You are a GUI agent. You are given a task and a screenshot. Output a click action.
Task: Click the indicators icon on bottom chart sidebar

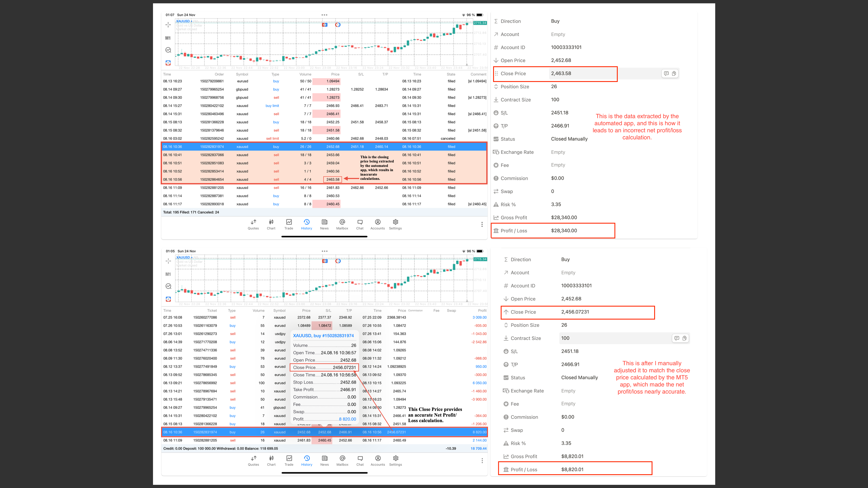[x=168, y=286]
